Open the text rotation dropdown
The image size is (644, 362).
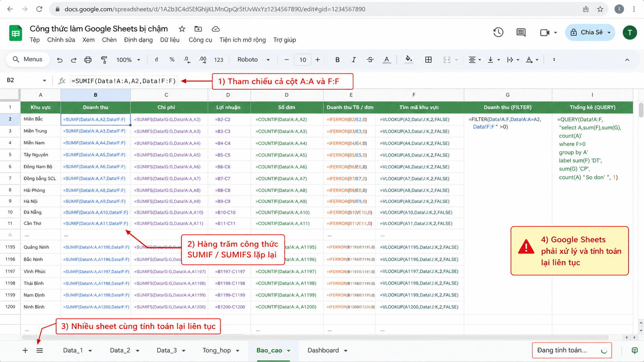coord(532,60)
